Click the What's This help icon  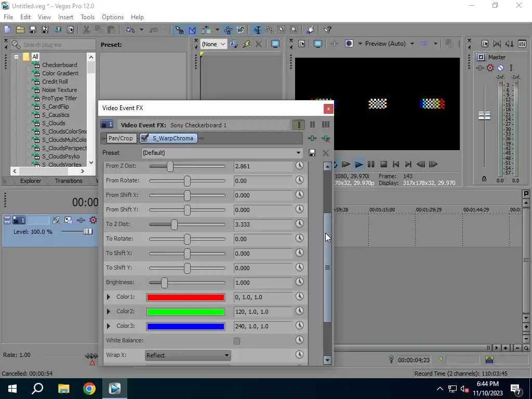coord(327,30)
